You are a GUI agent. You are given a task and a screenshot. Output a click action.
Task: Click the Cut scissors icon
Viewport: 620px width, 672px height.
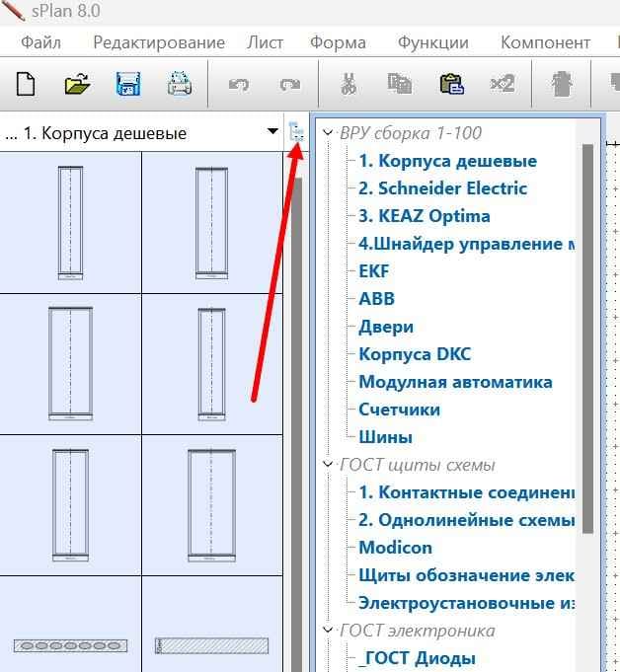(x=348, y=84)
